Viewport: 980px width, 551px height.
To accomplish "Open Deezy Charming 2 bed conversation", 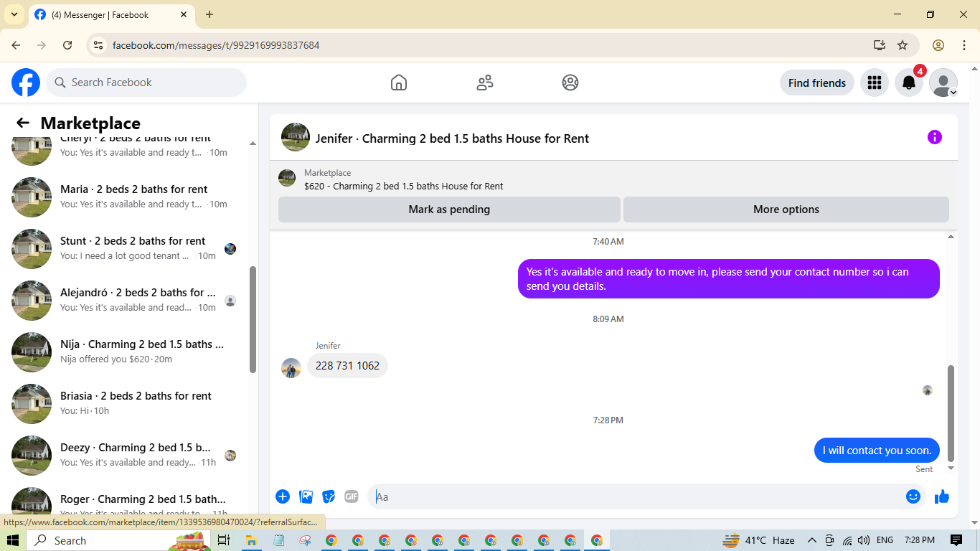I will coord(125,455).
